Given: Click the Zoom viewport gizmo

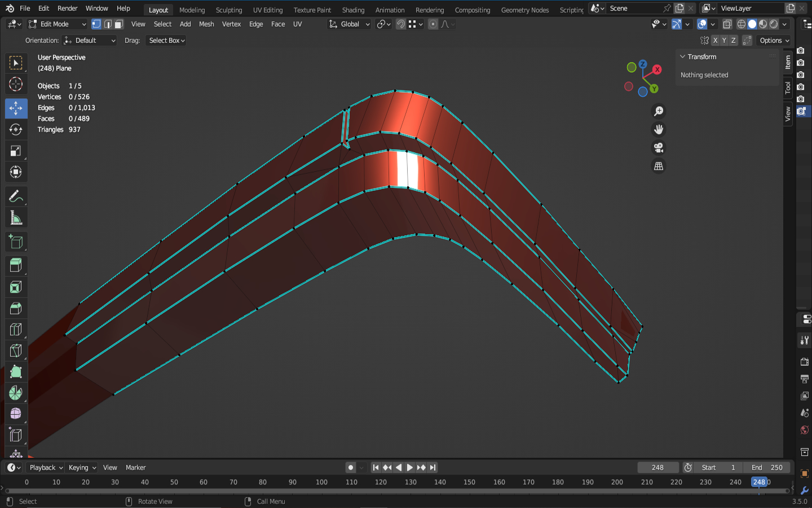Looking at the screenshot, I should tap(658, 111).
